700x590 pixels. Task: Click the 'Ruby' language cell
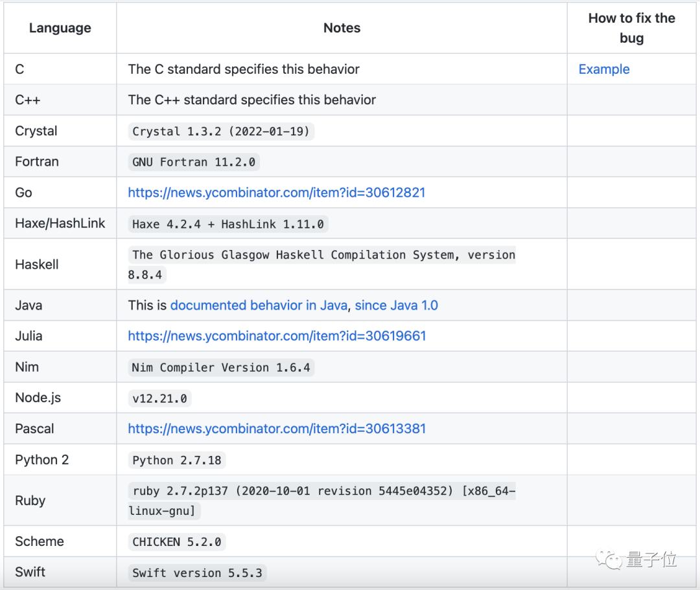pos(30,501)
